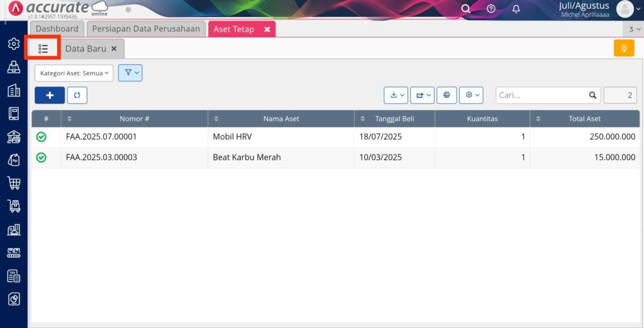Viewport: 644px width, 328px height.
Task: Open the import download dropdown
Action: pyautogui.click(x=396, y=96)
